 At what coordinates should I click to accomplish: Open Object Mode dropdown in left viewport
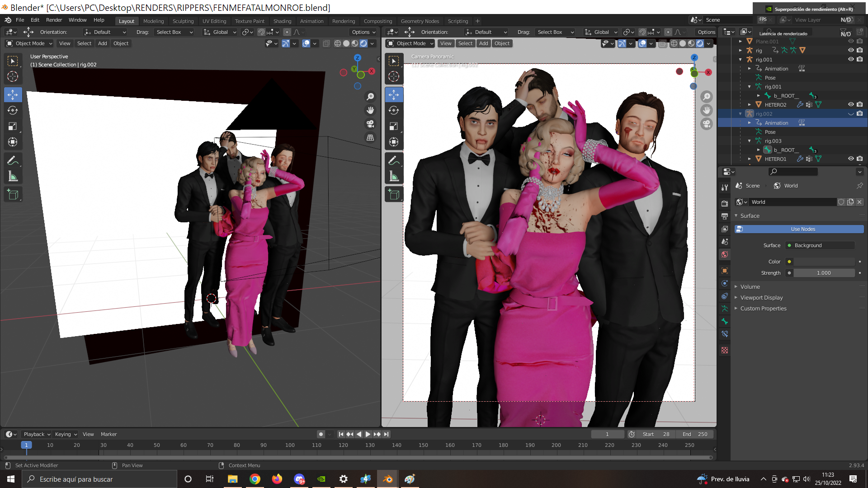tap(29, 43)
